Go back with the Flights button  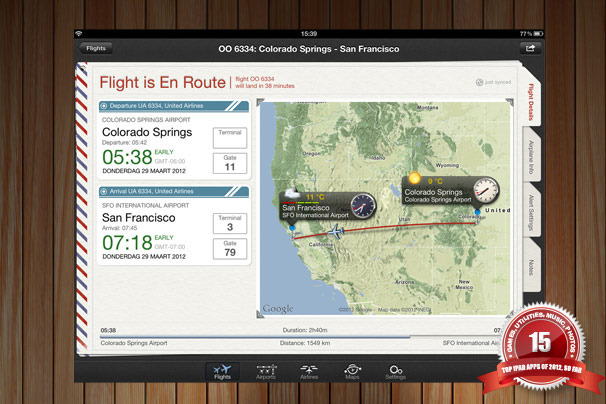tap(96, 48)
